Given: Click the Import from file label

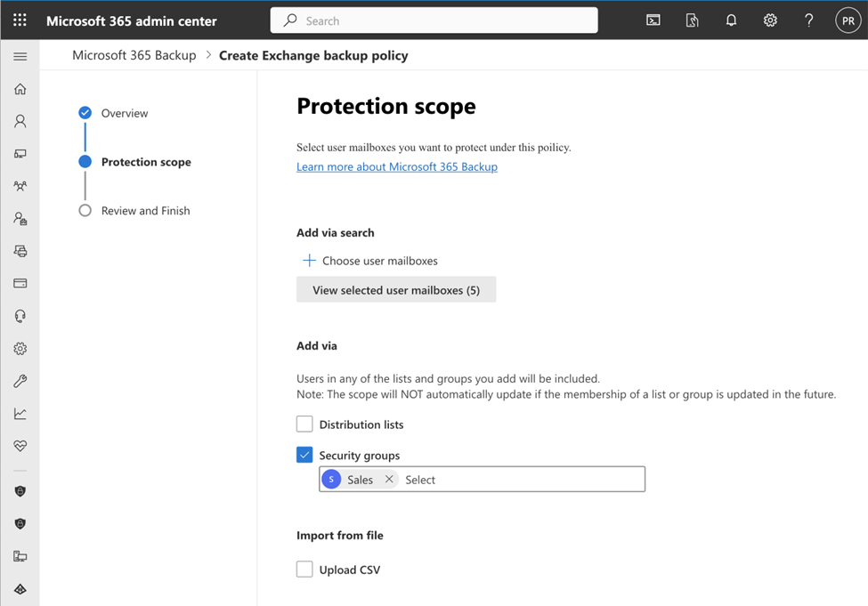Looking at the screenshot, I should (340, 535).
